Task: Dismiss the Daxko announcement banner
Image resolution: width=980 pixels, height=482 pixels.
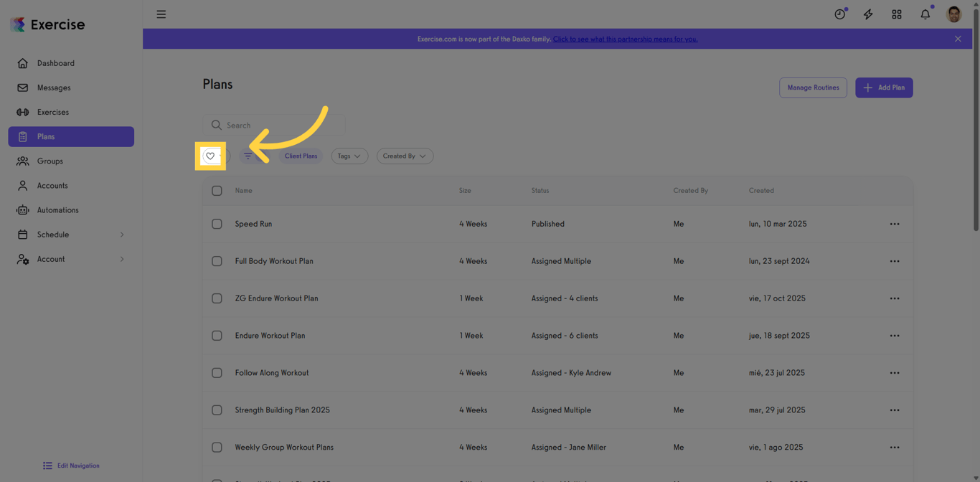Action: pos(958,39)
